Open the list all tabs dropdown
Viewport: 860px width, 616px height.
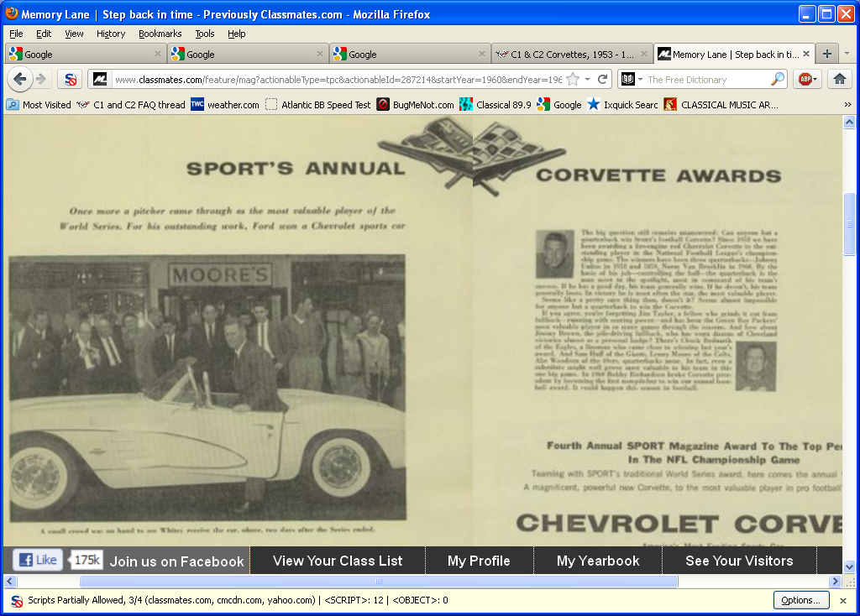point(847,54)
